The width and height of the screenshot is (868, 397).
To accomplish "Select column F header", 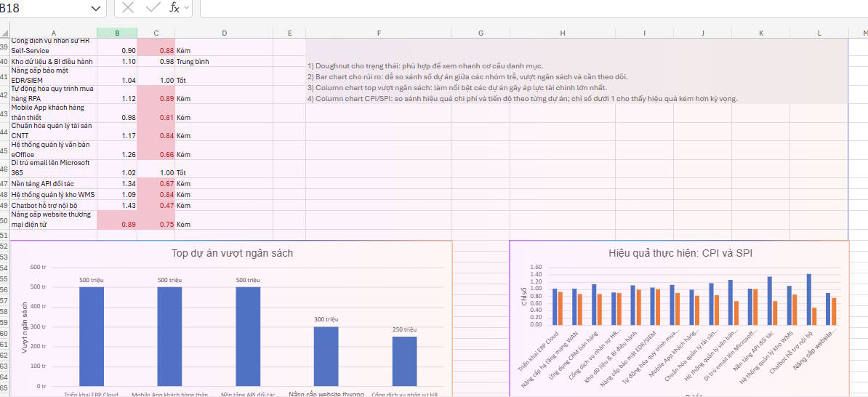I will pos(379,33).
